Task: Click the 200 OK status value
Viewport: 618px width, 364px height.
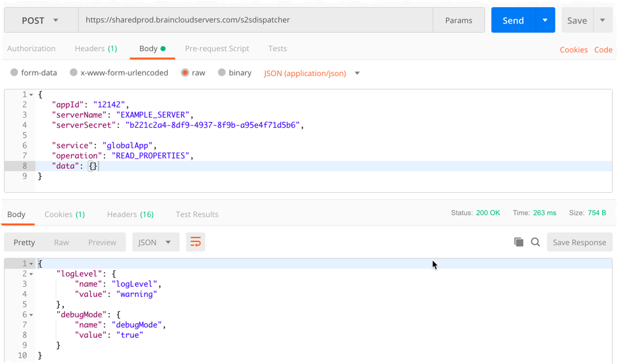Action: pyautogui.click(x=488, y=213)
